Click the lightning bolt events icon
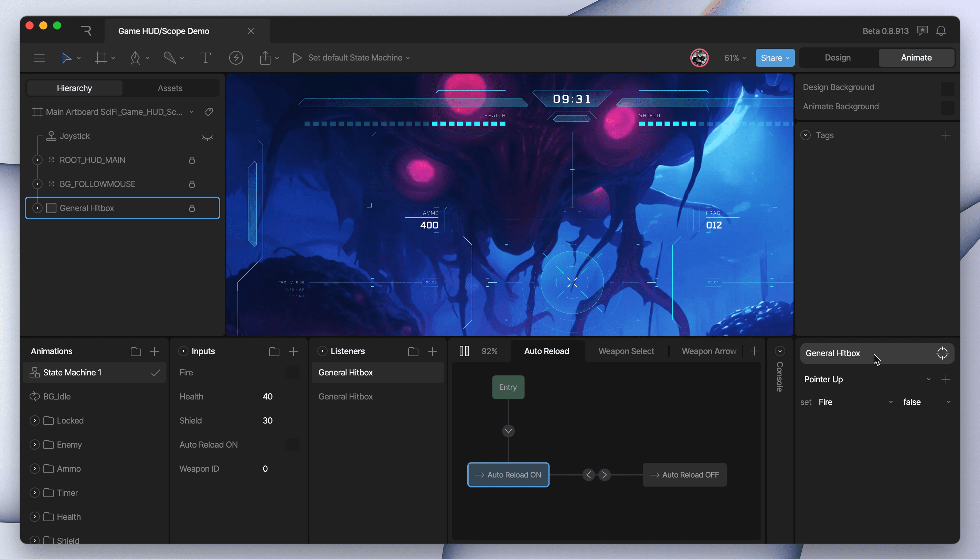 click(235, 58)
